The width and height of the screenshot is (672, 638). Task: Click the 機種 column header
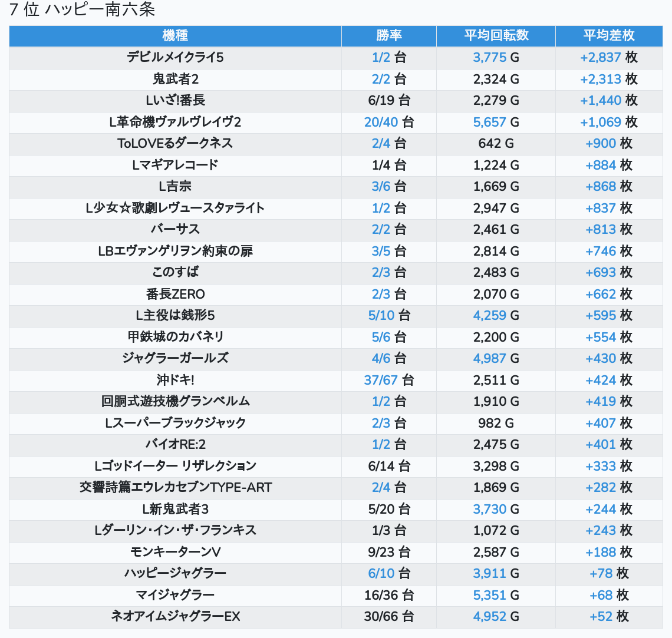pyautogui.click(x=175, y=35)
